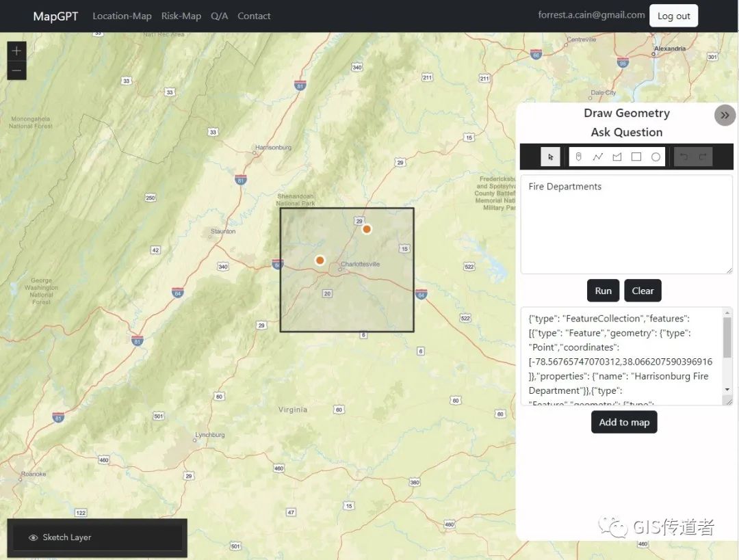
Task: Click the Sketch Layer label
Action: click(67, 537)
